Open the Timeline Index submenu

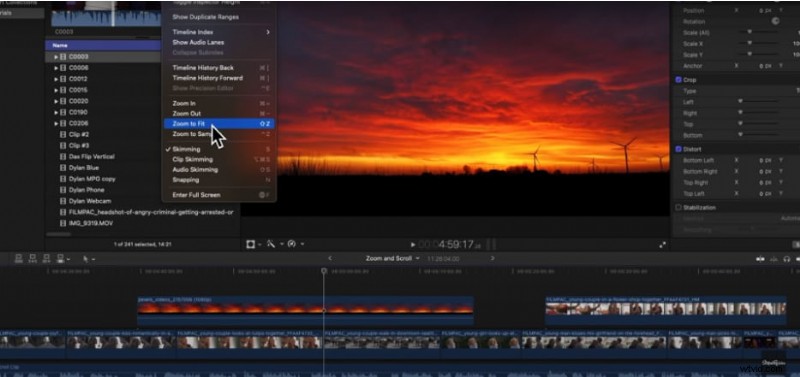coord(219,32)
